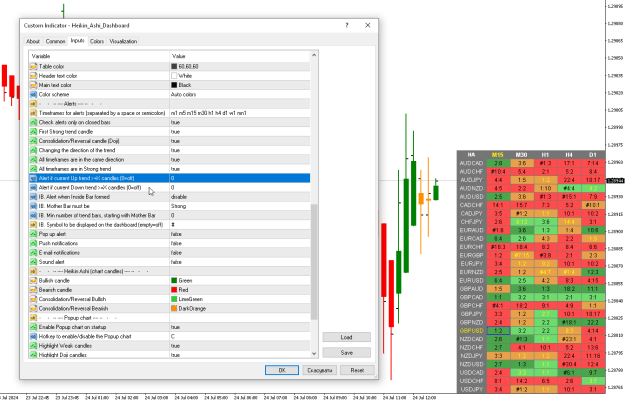This screenshot has width=625, height=403.
Task: Click the icon beside Push notifications
Action: (x=33, y=243)
